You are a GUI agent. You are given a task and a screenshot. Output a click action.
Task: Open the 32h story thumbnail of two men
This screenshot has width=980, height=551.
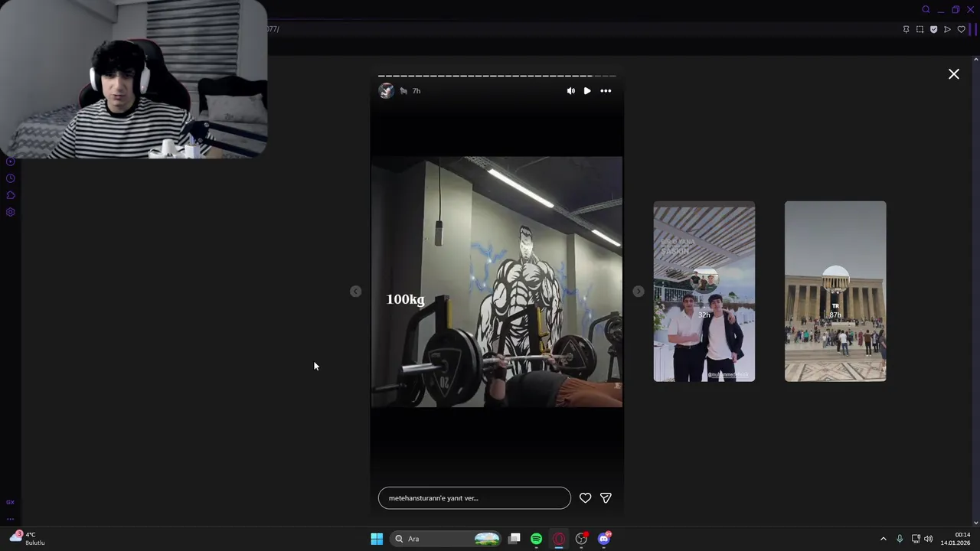coord(704,292)
